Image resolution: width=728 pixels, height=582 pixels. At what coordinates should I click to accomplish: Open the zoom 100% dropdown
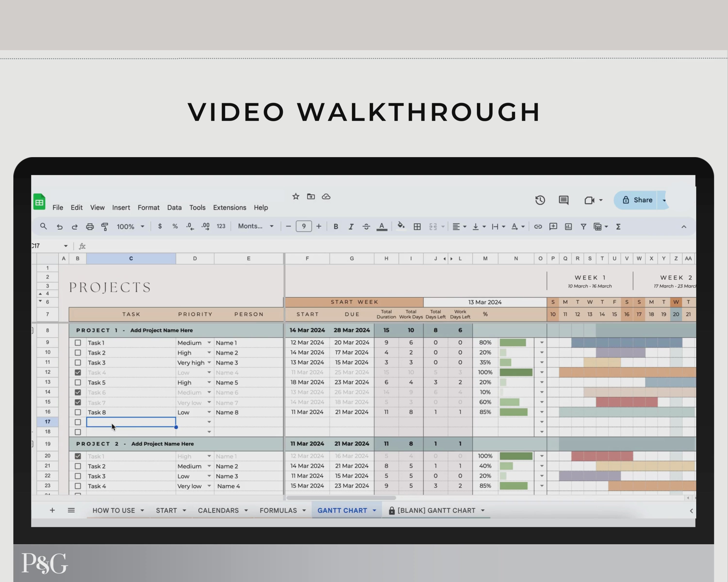(131, 227)
